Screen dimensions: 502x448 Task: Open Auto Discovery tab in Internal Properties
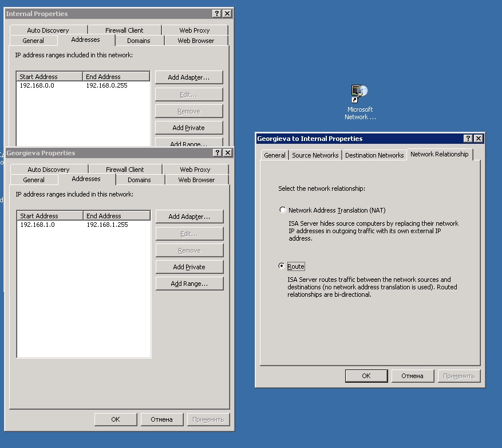point(48,30)
